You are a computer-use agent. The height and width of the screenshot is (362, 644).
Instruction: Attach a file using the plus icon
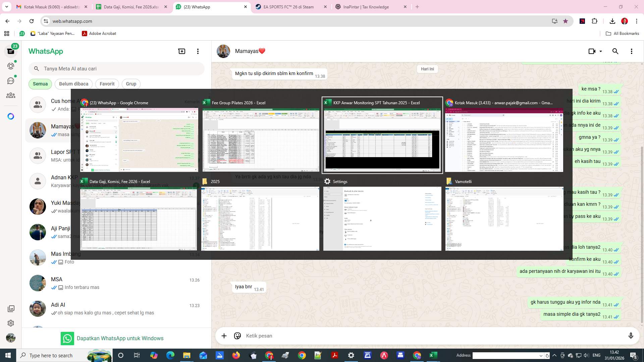click(224, 336)
